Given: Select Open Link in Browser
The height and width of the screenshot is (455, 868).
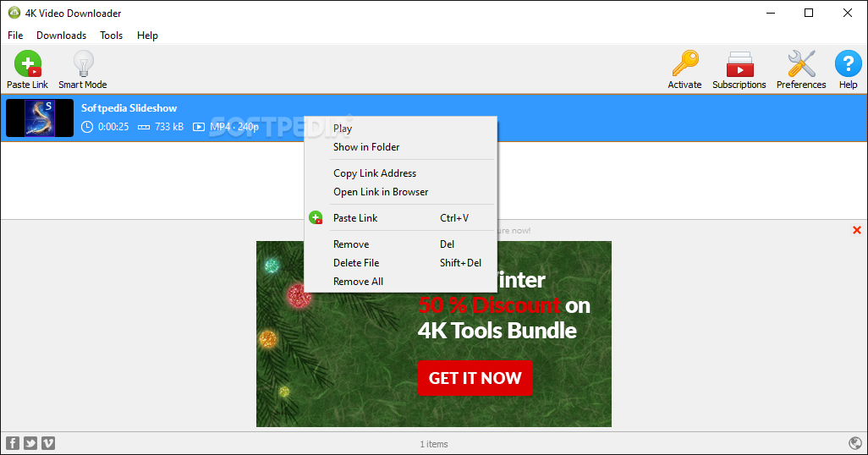Looking at the screenshot, I should pos(401,191).
